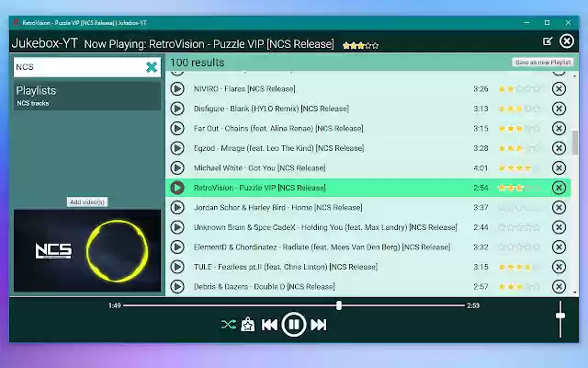The height and width of the screenshot is (368, 588).
Task: Skip to the next track
Action: (x=319, y=325)
